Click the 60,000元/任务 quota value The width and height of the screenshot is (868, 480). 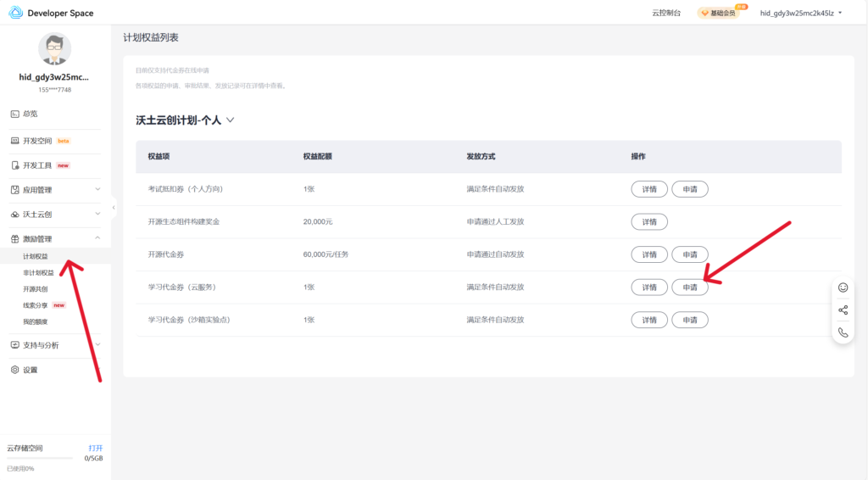click(325, 254)
